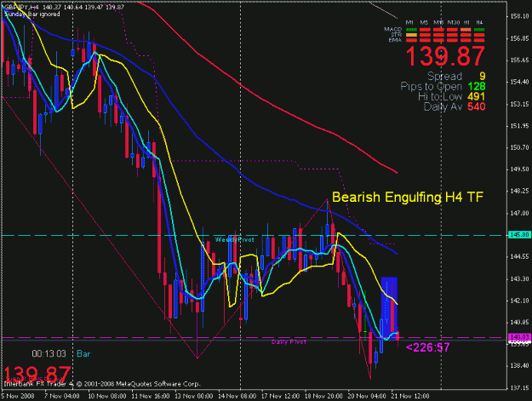Click the green MACD signal bar under M1

coord(411,30)
